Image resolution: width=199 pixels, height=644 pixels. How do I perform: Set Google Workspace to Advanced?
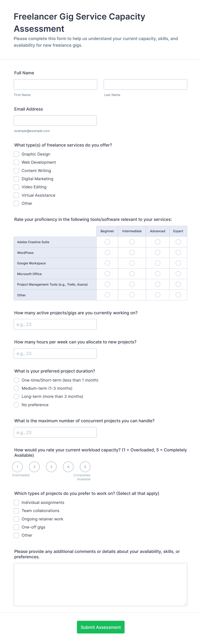157,263
